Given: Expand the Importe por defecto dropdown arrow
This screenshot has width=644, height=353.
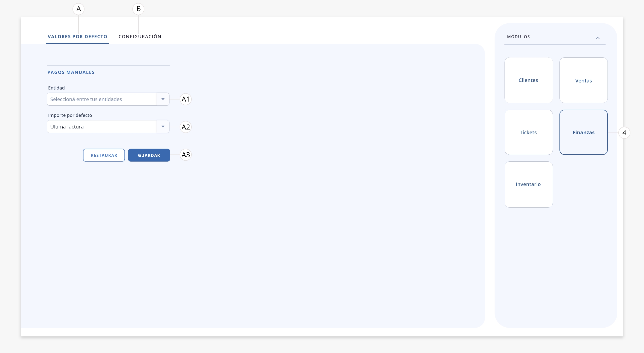Looking at the screenshot, I should click(x=163, y=126).
